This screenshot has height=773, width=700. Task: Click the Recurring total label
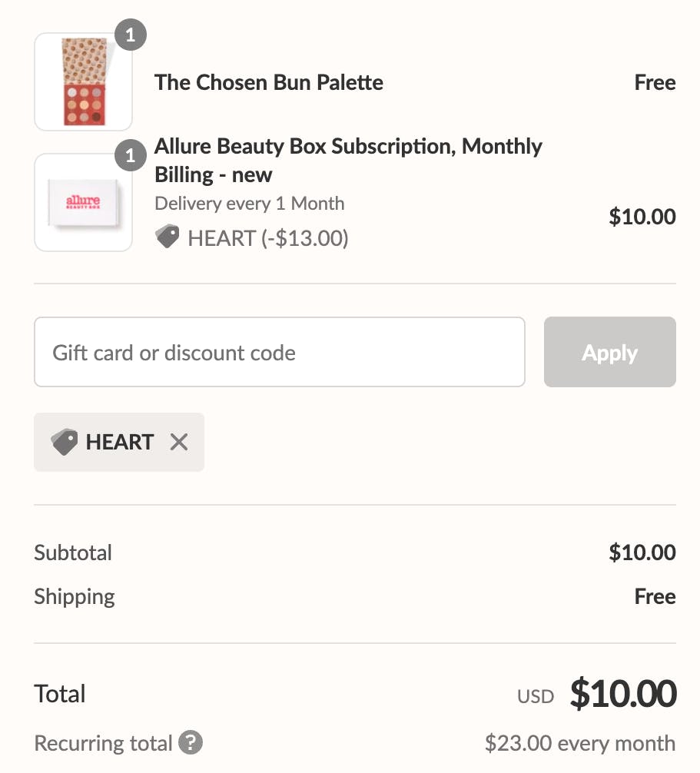(x=103, y=743)
